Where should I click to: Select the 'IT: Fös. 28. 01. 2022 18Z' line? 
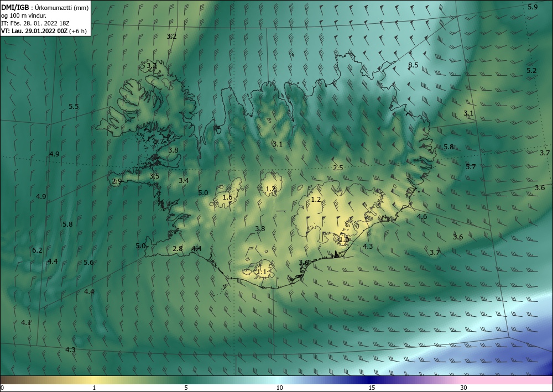coord(35,23)
